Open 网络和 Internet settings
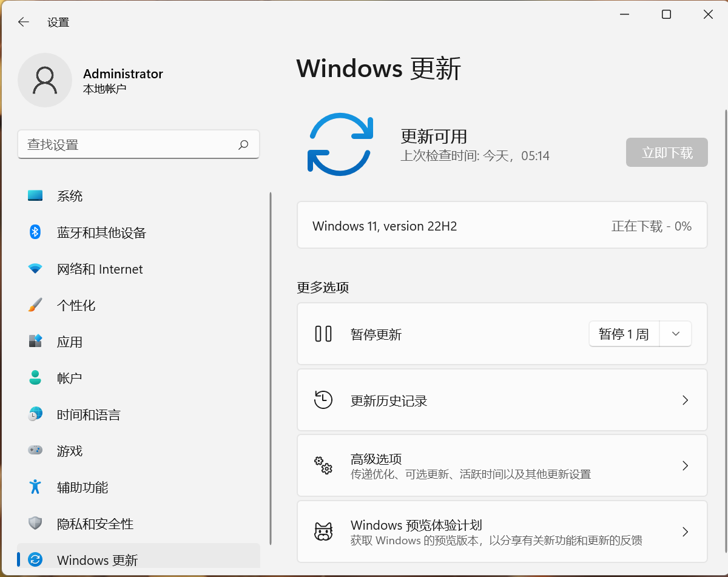Screen dimensions: 728x577 (36, 268)
